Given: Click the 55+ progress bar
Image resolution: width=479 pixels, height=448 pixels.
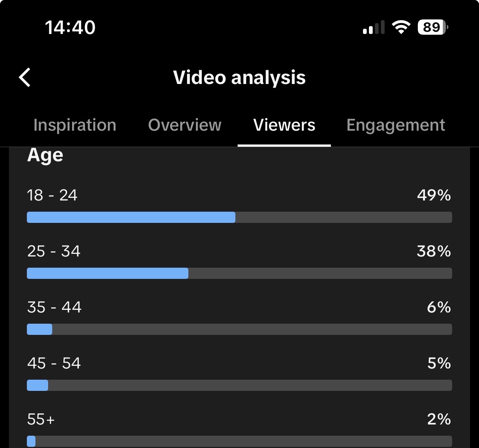Looking at the screenshot, I should pos(239,441).
